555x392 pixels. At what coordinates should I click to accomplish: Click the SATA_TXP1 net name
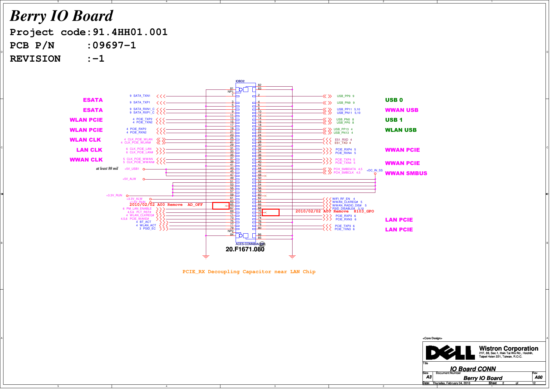(x=142, y=102)
